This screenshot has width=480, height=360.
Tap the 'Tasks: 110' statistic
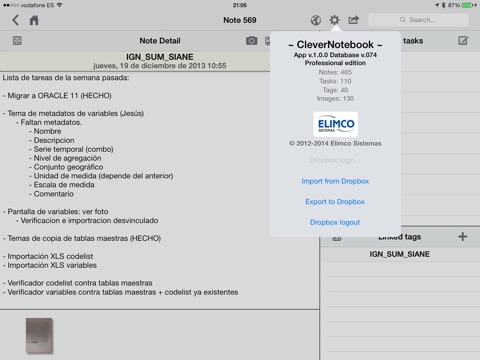pyautogui.click(x=335, y=81)
